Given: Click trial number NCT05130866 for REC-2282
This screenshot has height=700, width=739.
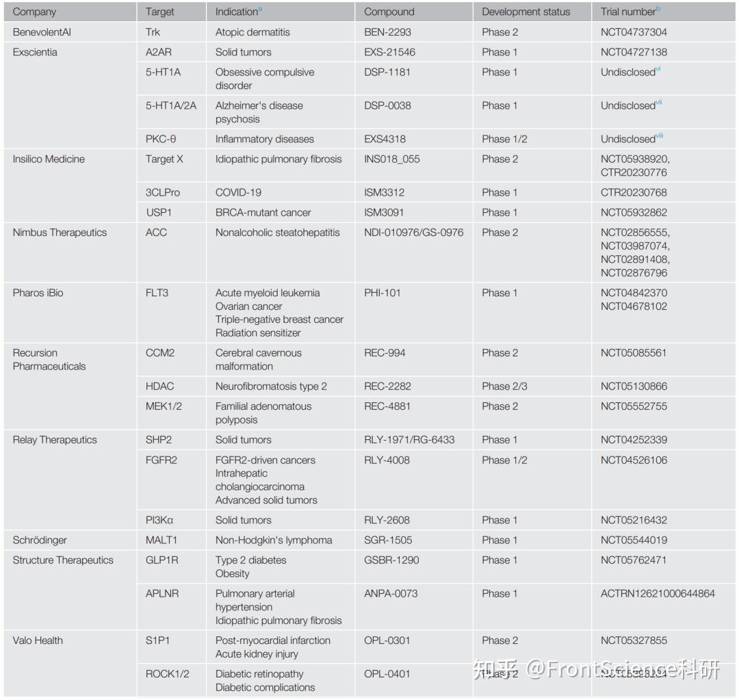Looking at the screenshot, I should coord(634,387).
